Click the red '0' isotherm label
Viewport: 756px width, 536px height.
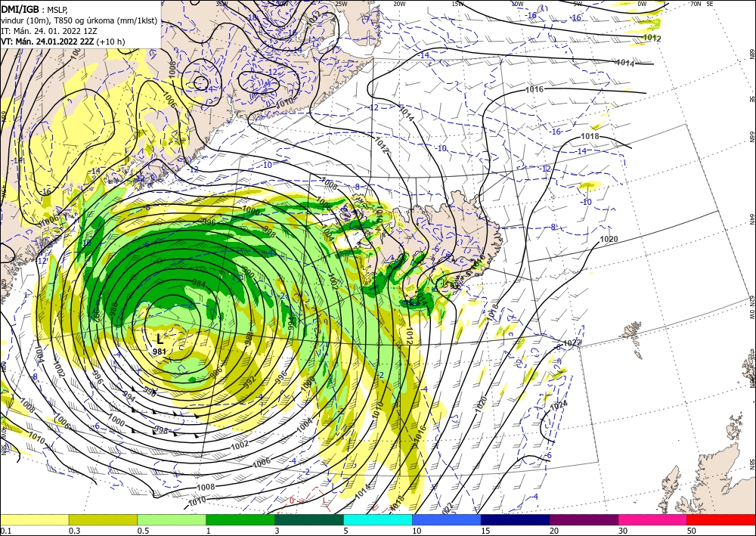291,500
